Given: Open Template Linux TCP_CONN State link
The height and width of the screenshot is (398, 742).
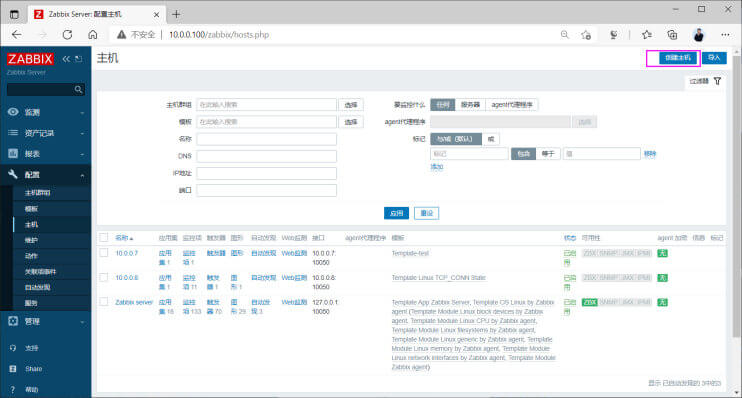Looking at the screenshot, I should pos(439,278).
